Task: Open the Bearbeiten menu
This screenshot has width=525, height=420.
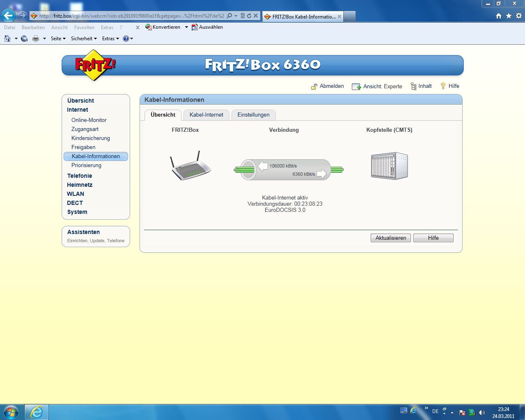Action: click(x=33, y=28)
